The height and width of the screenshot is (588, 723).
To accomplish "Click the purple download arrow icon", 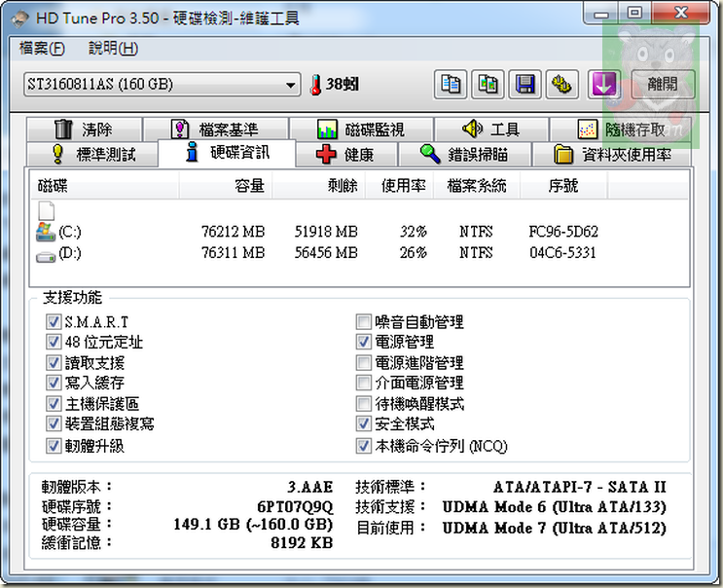I will [603, 85].
